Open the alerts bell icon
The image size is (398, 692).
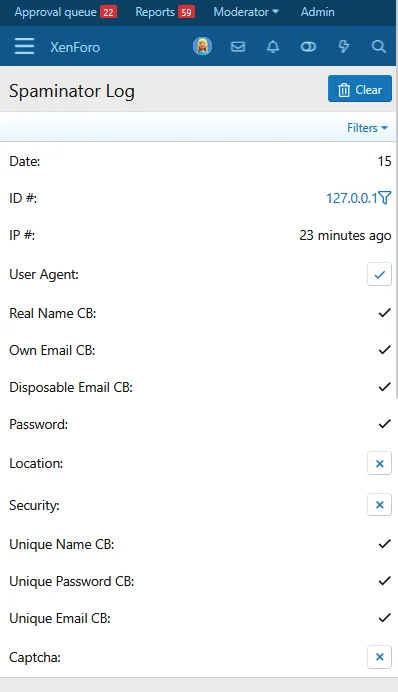point(273,46)
